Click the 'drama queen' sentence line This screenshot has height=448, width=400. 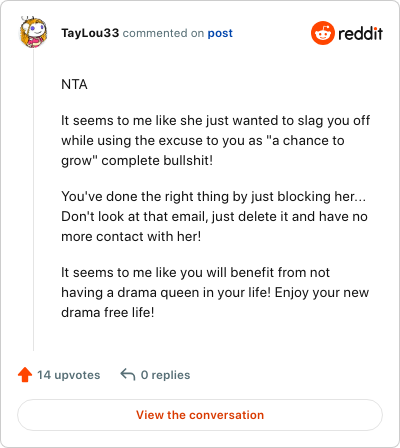(x=215, y=292)
